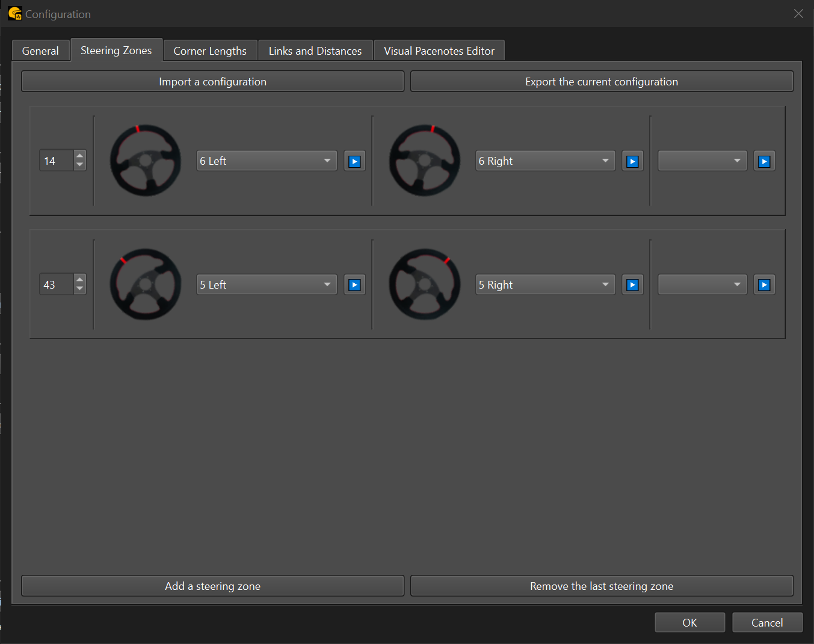The image size is (814, 644).
Task: Open the 5 Left dropdown list
Action: (x=267, y=285)
